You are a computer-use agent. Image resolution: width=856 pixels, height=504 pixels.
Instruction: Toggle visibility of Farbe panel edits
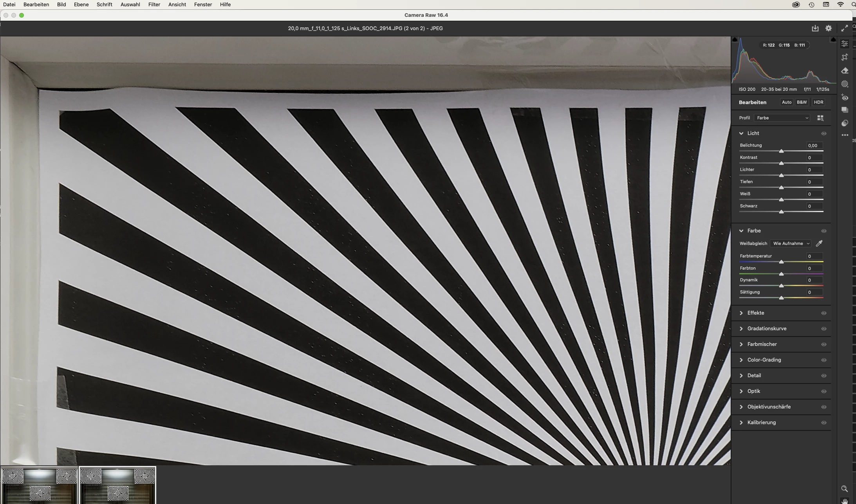tap(823, 231)
